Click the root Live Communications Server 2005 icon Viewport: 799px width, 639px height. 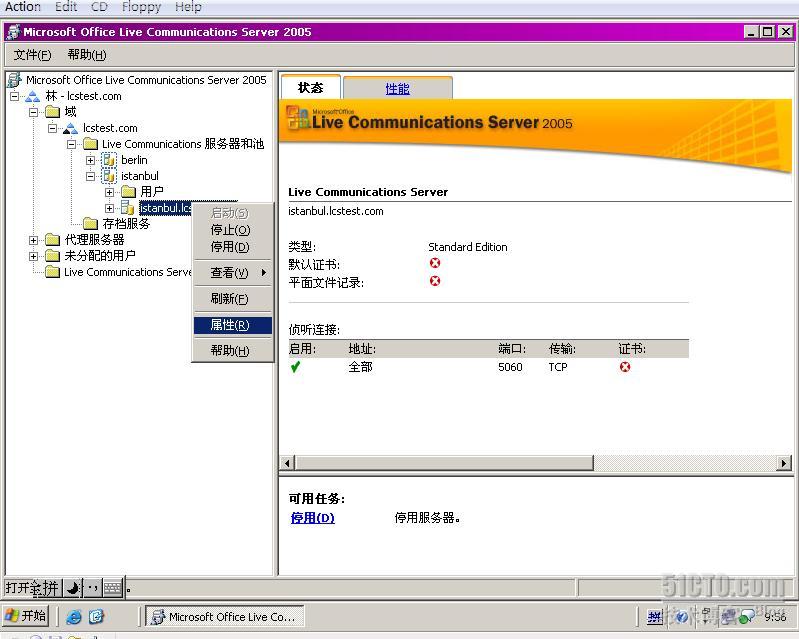pos(14,80)
